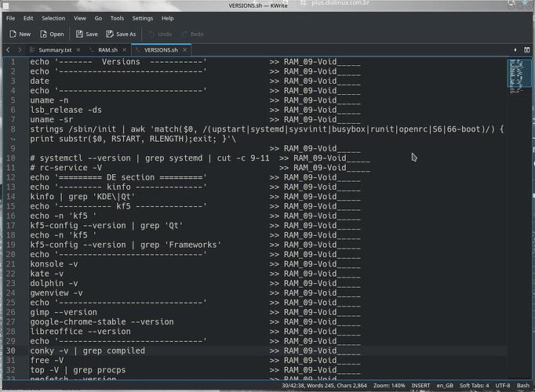Click the '# systemctl --version' comment line
The image size is (535, 392).
[x=150, y=158]
